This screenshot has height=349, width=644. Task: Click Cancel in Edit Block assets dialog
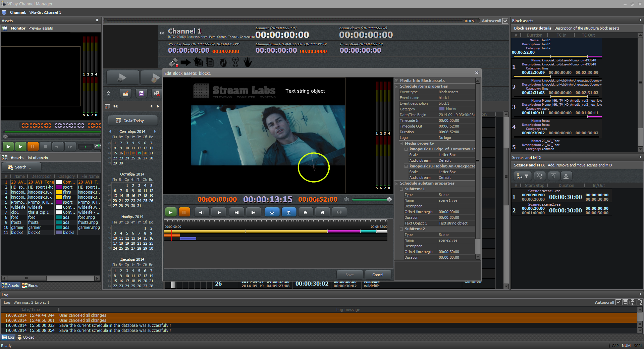(378, 275)
